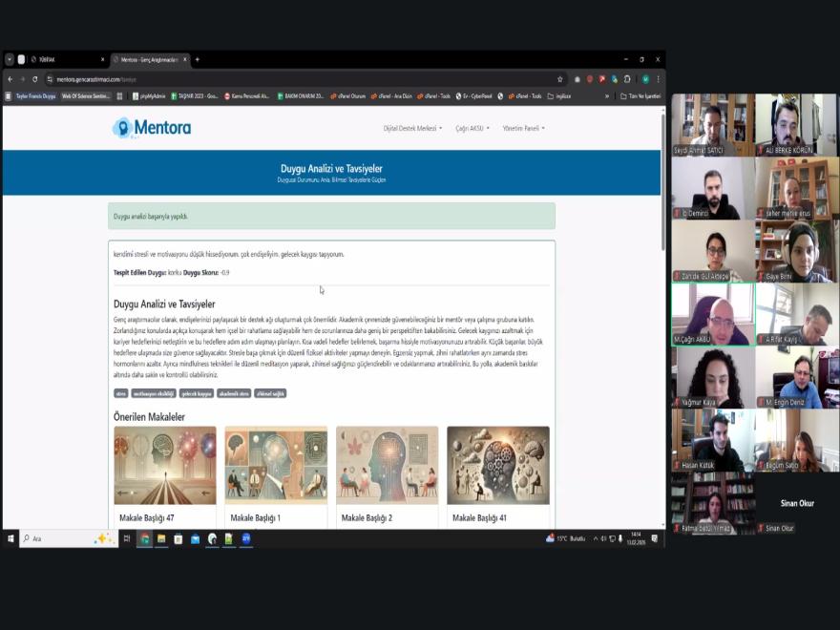This screenshot has height=630, width=840.
Task: Expand the Yönetim Paneli dropdown
Action: (x=523, y=128)
